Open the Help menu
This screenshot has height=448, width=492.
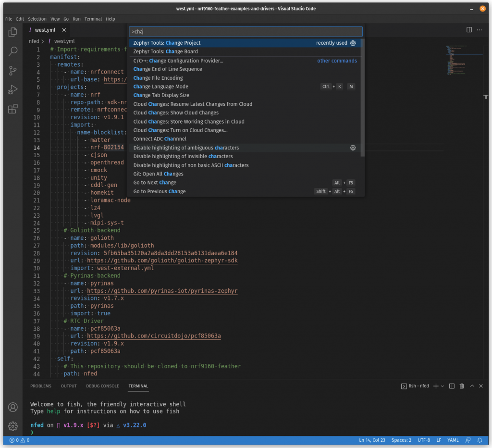tap(110, 19)
